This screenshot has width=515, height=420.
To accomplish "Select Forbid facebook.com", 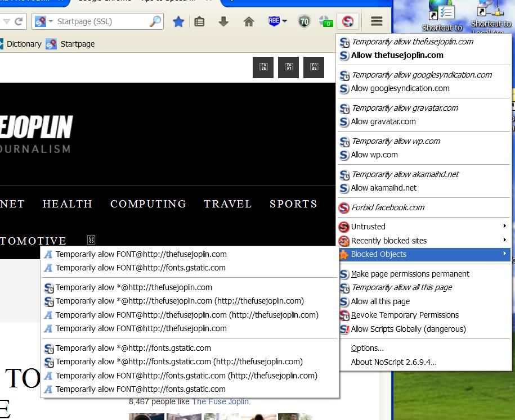I will (x=388, y=207).
